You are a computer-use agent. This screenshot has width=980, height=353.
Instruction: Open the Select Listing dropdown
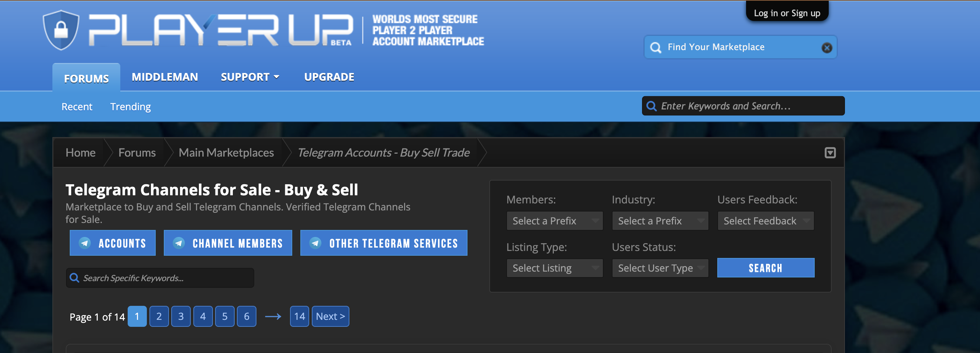(x=555, y=268)
